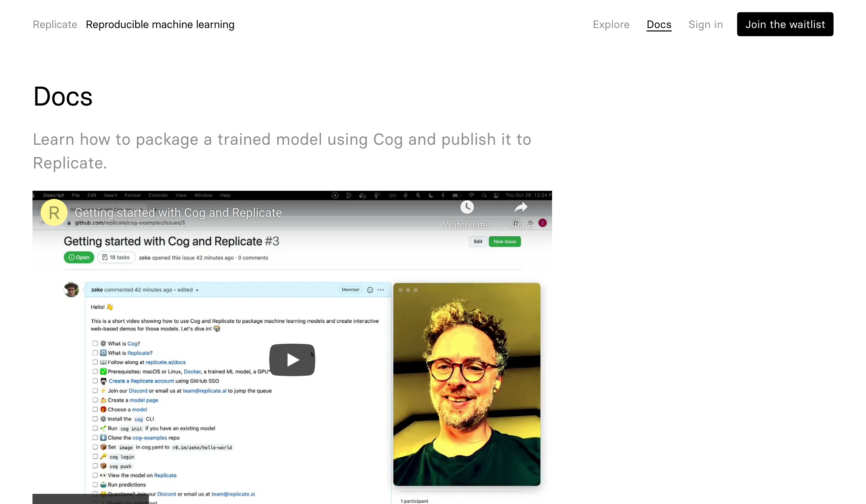This screenshot has height=504, width=866.
Task: Click the team@replicate.ai link in the Join our Discord row
Action: click(204, 391)
